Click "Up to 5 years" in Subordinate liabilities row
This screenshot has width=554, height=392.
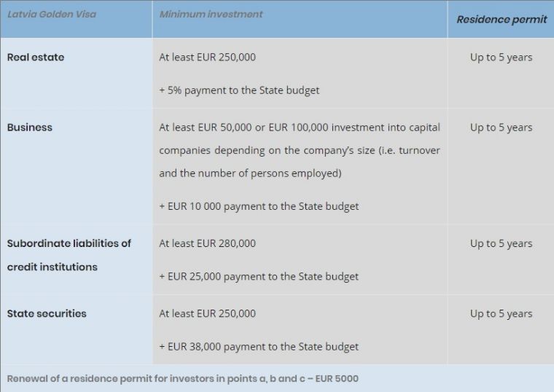(501, 243)
